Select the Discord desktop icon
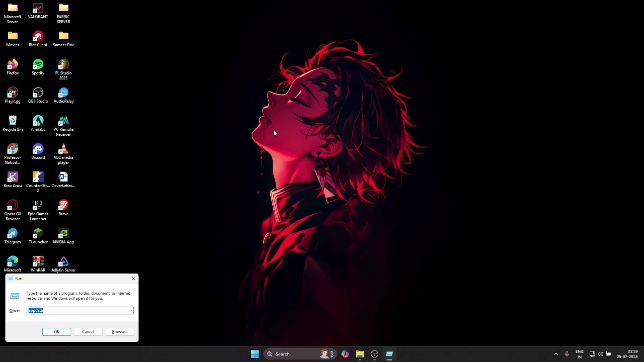Screen dimensions: 644x362 tap(38, 151)
